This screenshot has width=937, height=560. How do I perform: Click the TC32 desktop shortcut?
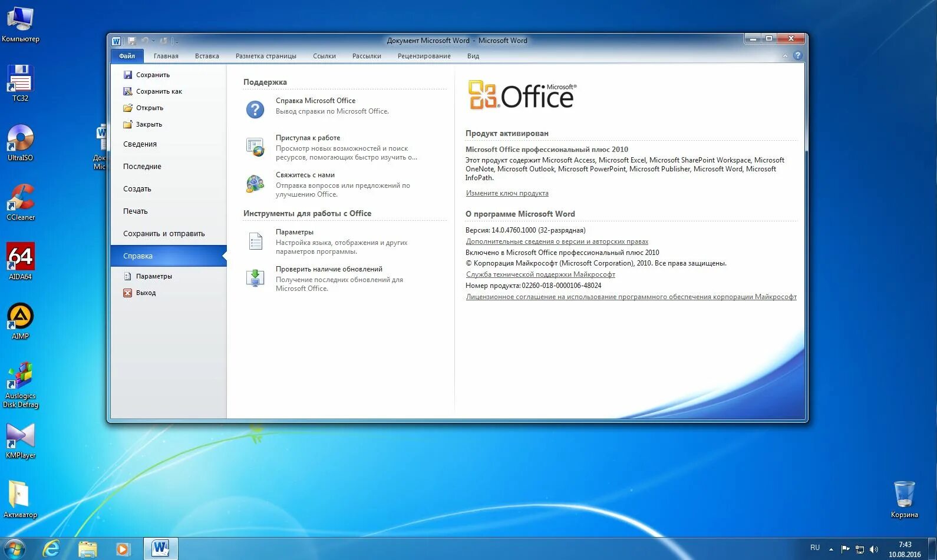[x=21, y=83]
